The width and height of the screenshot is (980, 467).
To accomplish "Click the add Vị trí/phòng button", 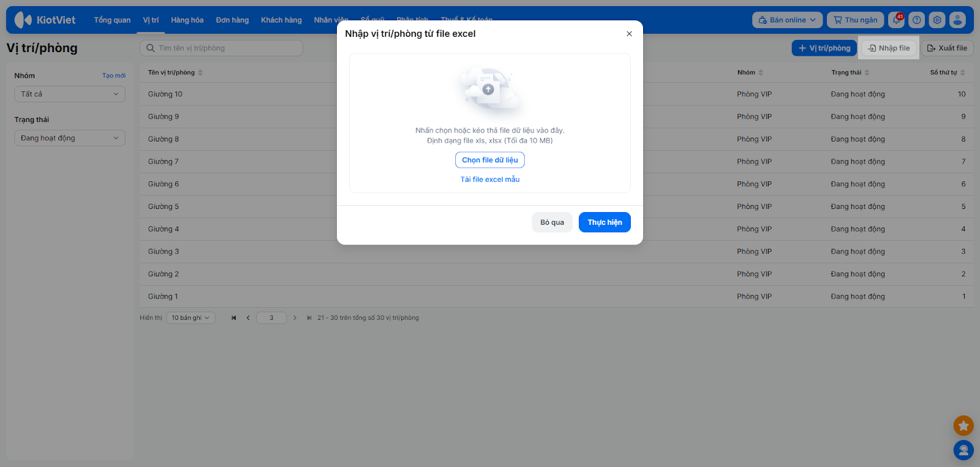I will pyautogui.click(x=824, y=48).
